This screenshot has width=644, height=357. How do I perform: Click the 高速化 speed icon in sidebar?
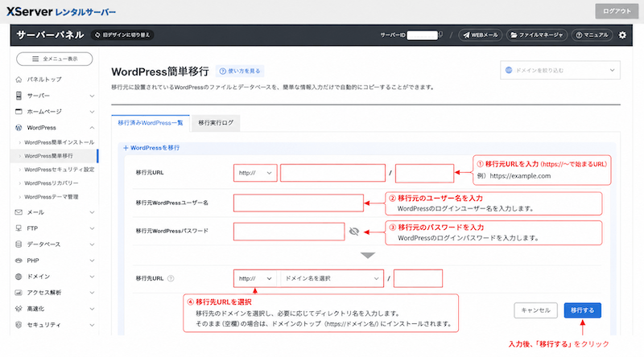(x=19, y=309)
